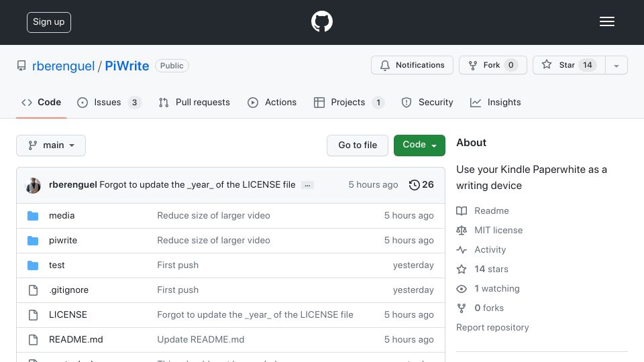Image resolution: width=644 pixels, height=362 pixels.
Task: Open the README.md file
Action: [x=76, y=339]
